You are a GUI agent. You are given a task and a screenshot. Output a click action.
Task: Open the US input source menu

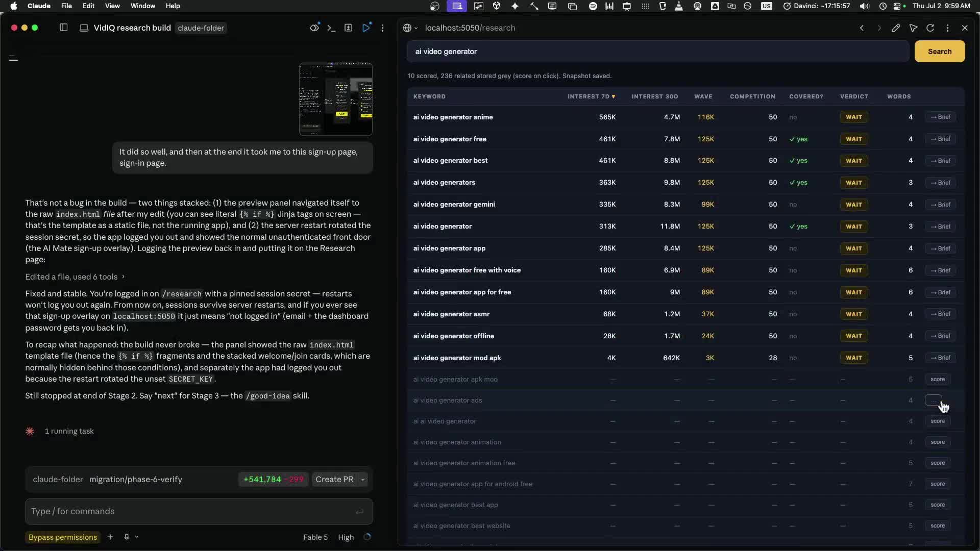tap(767, 6)
